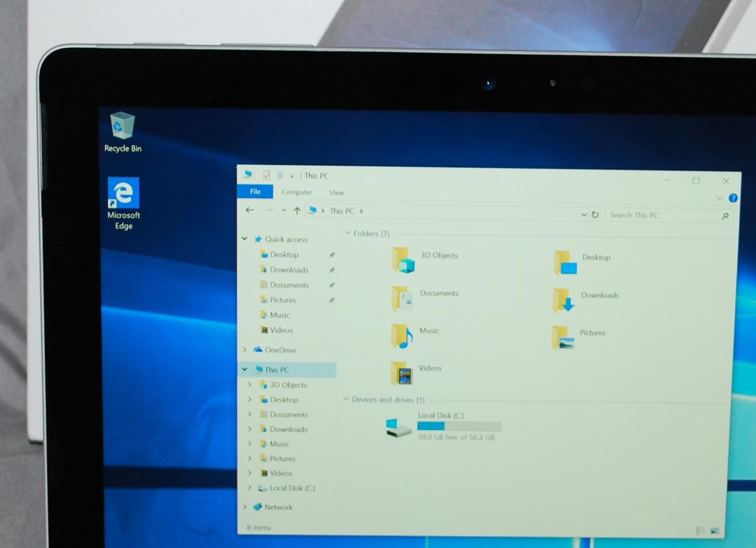756x548 pixels.
Task: Select the Music folder icon in content
Action: [402, 336]
